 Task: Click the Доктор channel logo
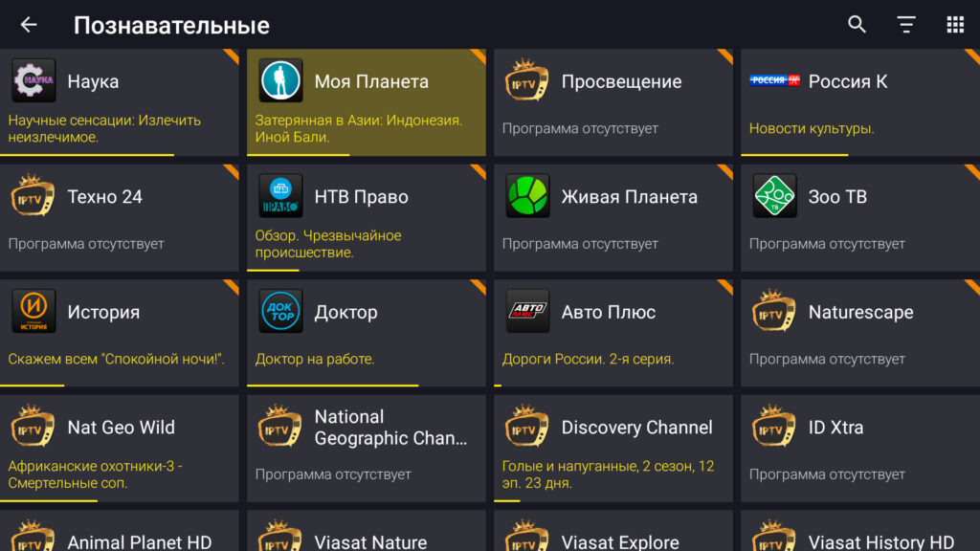tap(280, 311)
